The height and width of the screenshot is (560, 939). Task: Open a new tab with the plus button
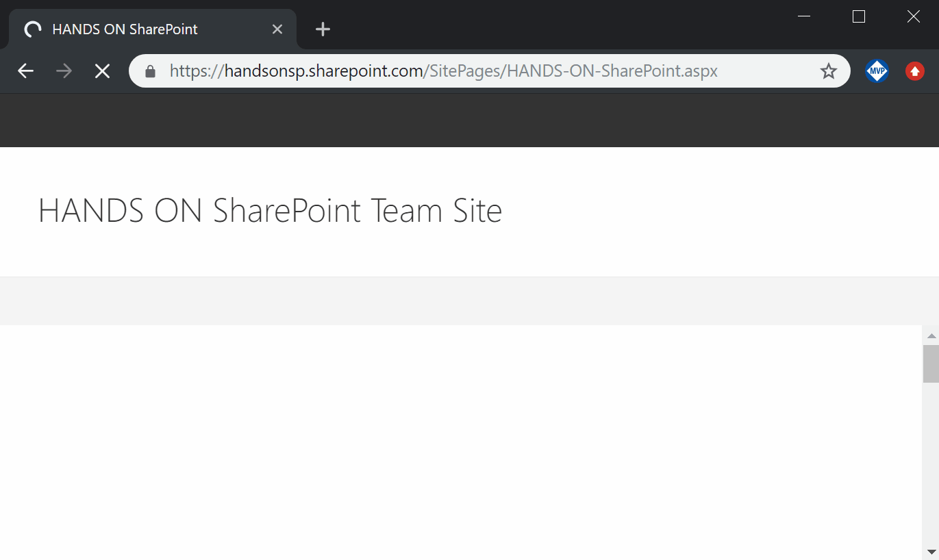[x=323, y=29]
